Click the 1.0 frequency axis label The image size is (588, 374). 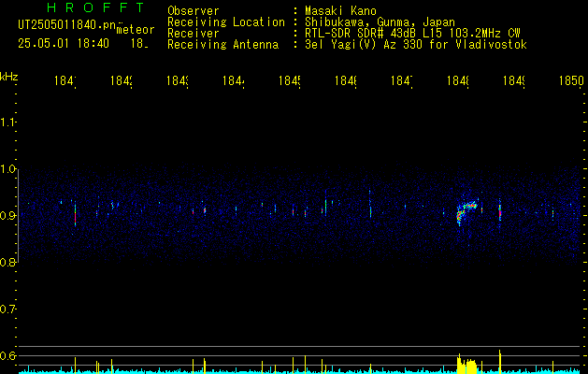click(7, 168)
